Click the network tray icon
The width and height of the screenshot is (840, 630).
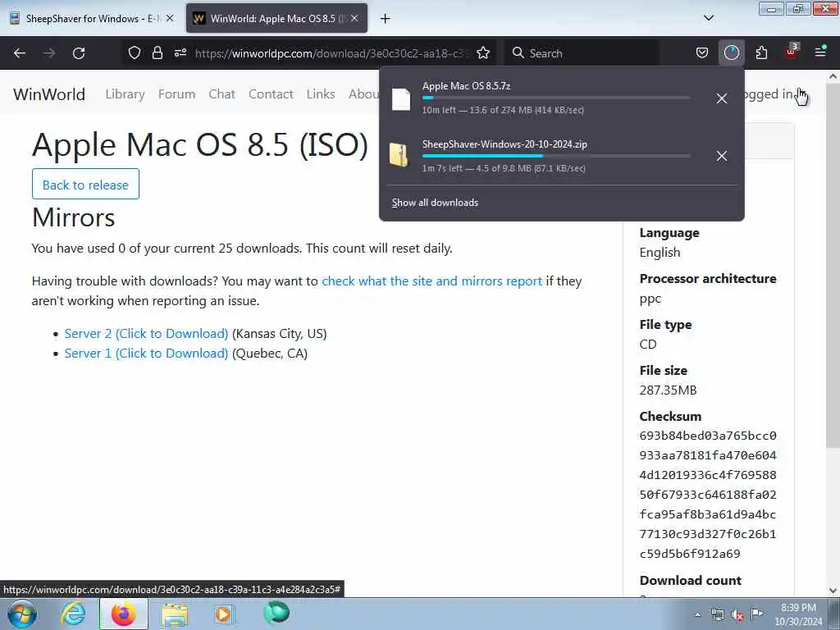717,615
